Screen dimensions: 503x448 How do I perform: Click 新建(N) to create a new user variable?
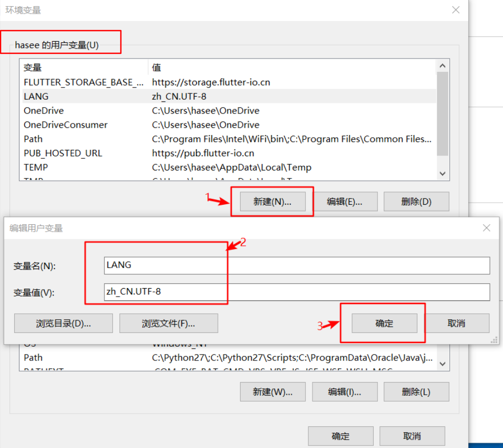pyautogui.click(x=272, y=201)
